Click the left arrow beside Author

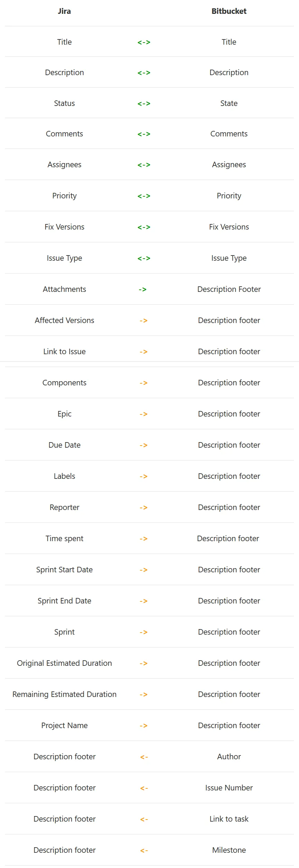point(144,757)
